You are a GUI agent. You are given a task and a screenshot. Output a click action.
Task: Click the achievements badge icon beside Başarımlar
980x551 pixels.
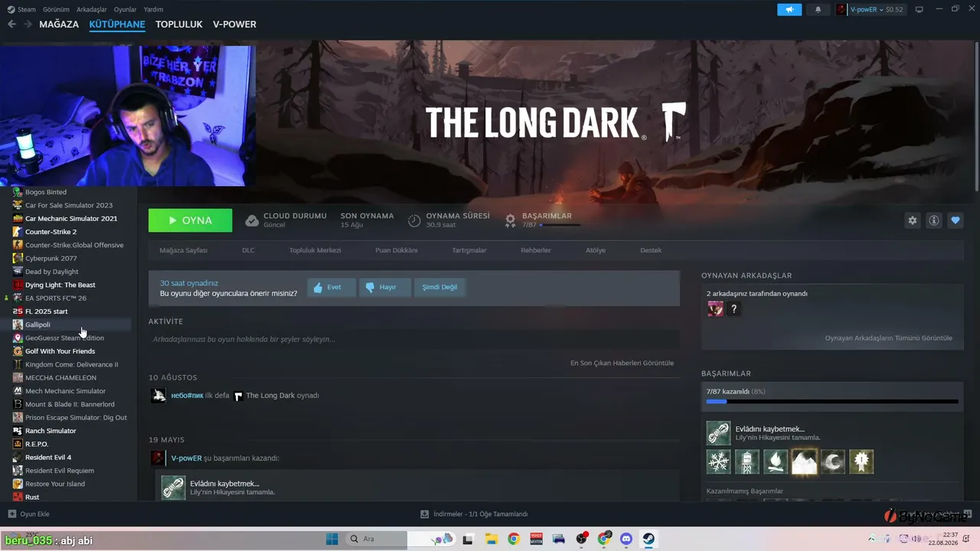(511, 220)
